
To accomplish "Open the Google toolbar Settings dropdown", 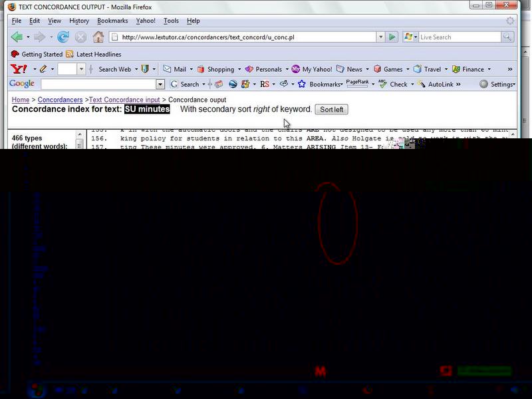I will click(x=497, y=84).
